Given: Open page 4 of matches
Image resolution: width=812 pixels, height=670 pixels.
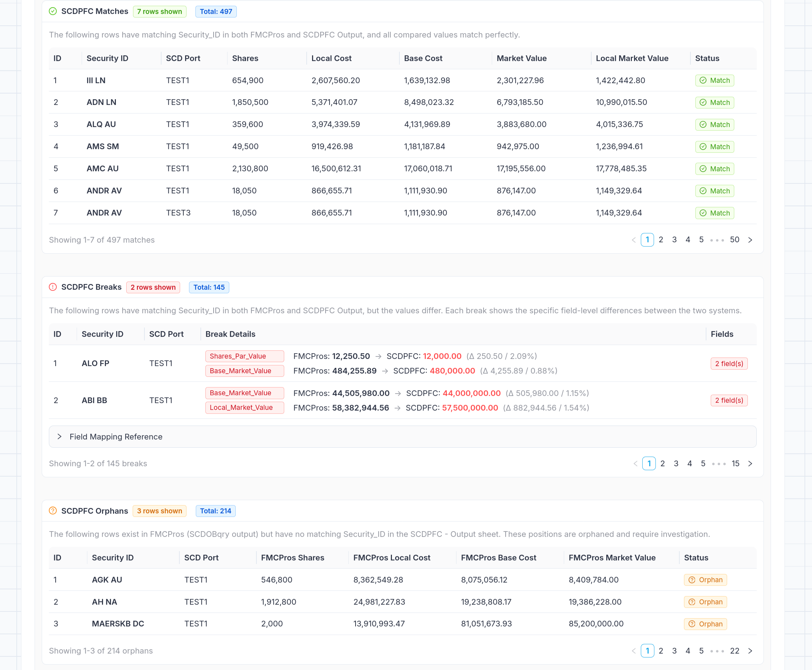Looking at the screenshot, I should tap(688, 240).
